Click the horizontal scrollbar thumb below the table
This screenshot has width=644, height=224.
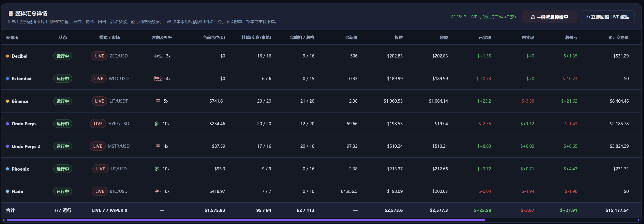246,220
